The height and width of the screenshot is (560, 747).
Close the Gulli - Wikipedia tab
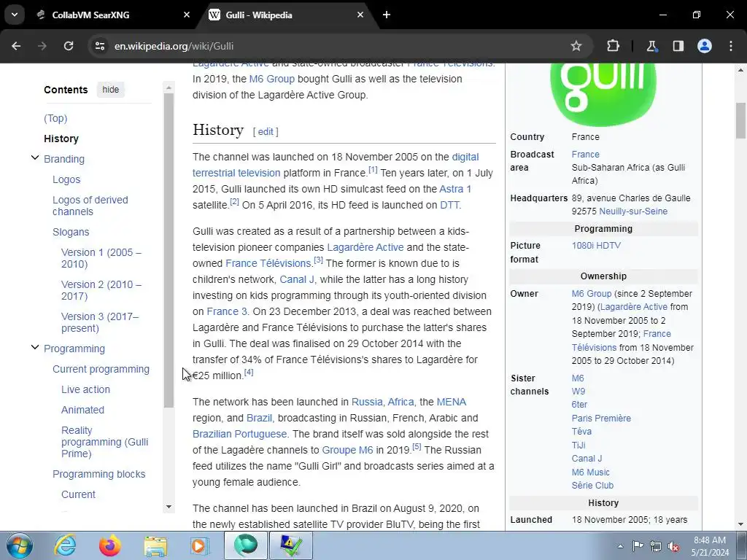[x=360, y=15]
